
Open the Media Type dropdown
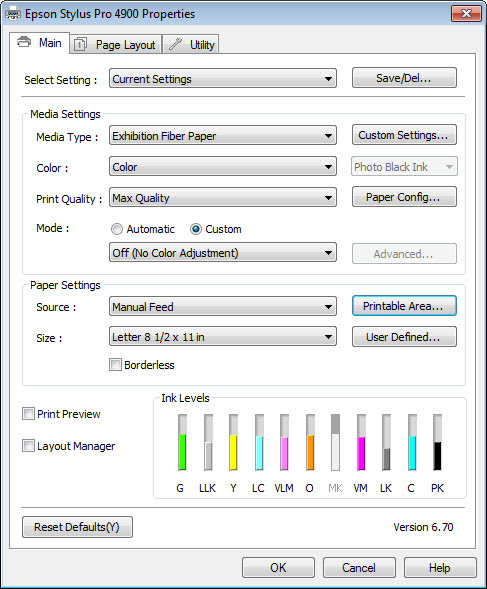223,136
